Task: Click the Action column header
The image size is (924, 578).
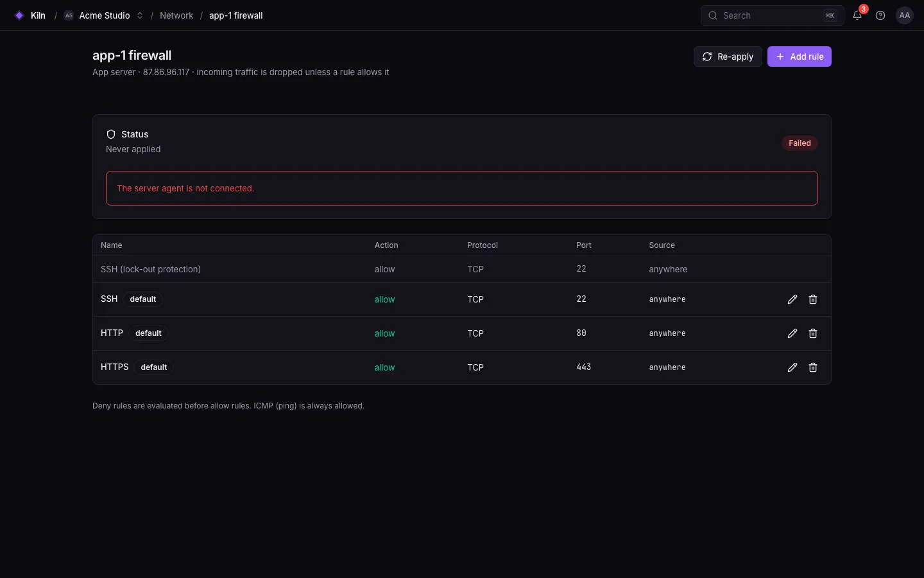Action: coord(386,245)
